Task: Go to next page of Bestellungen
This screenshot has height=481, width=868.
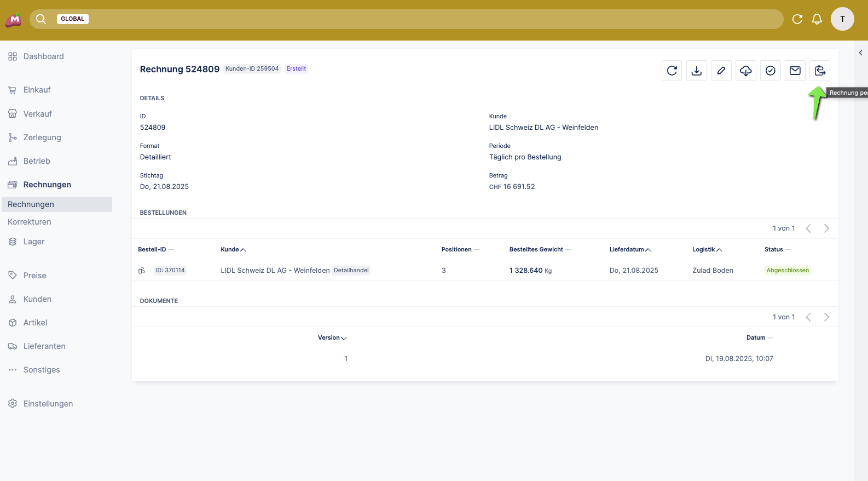Action: tap(826, 228)
